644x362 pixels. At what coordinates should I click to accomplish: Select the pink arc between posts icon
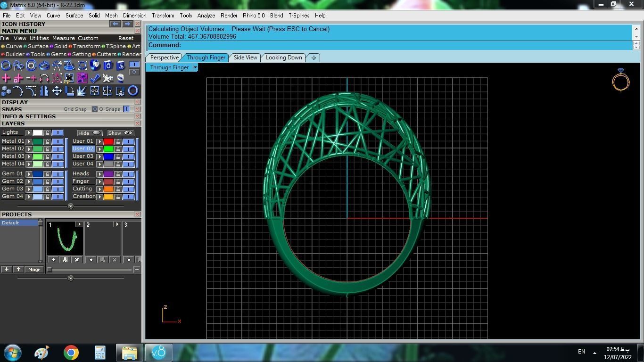pos(44,78)
